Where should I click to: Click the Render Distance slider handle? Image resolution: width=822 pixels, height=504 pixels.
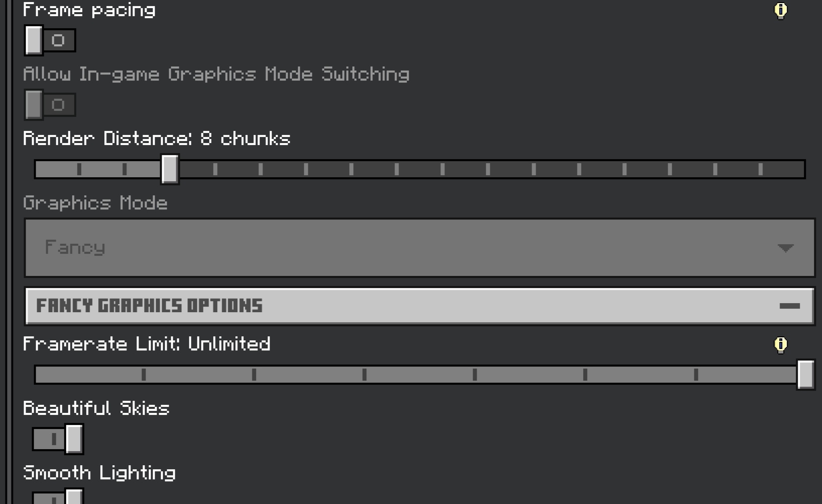pyautogui.click(x=170, y=169)
